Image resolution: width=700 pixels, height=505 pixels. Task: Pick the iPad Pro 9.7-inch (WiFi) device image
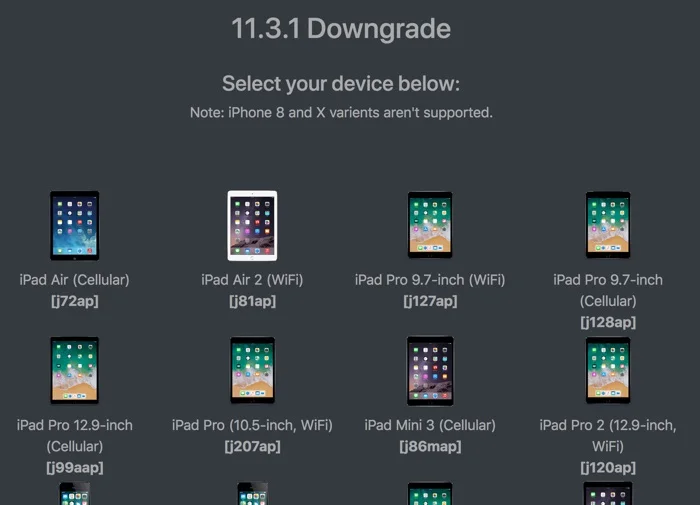430,225
